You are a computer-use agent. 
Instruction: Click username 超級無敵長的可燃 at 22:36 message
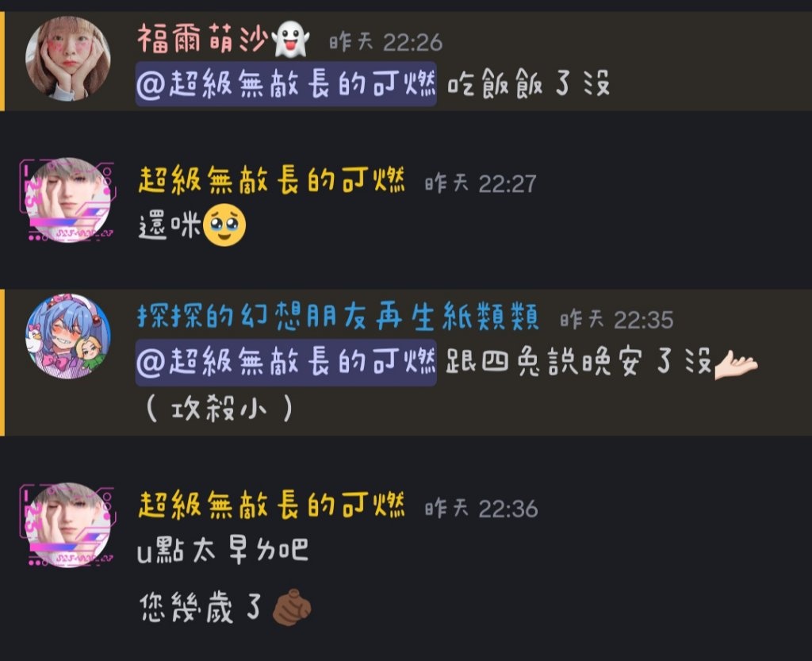tap(271, 505)
